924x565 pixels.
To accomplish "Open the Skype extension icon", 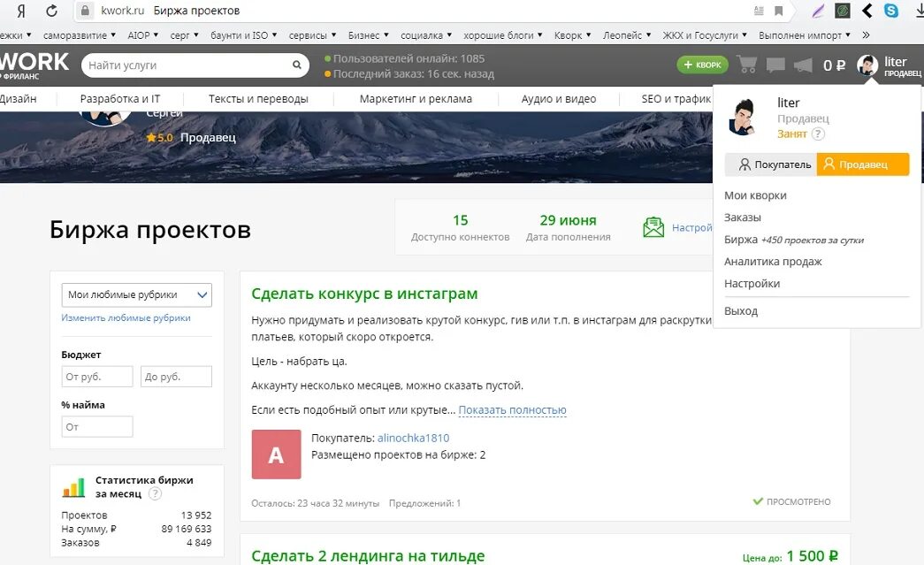I will tap(891, 11).
